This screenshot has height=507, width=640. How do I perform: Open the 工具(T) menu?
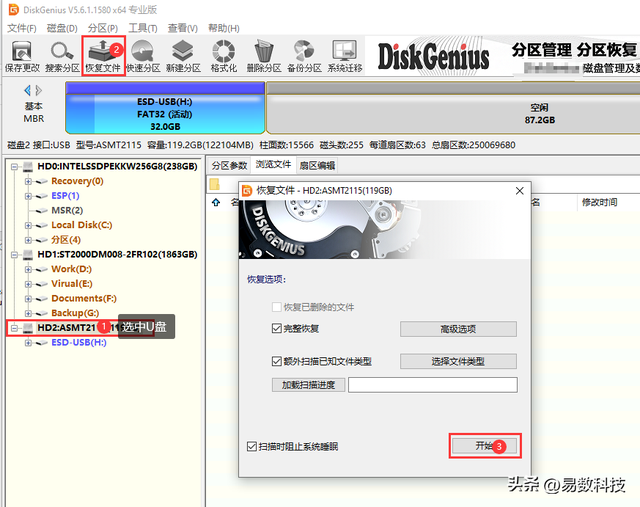[x=142, y=28]
